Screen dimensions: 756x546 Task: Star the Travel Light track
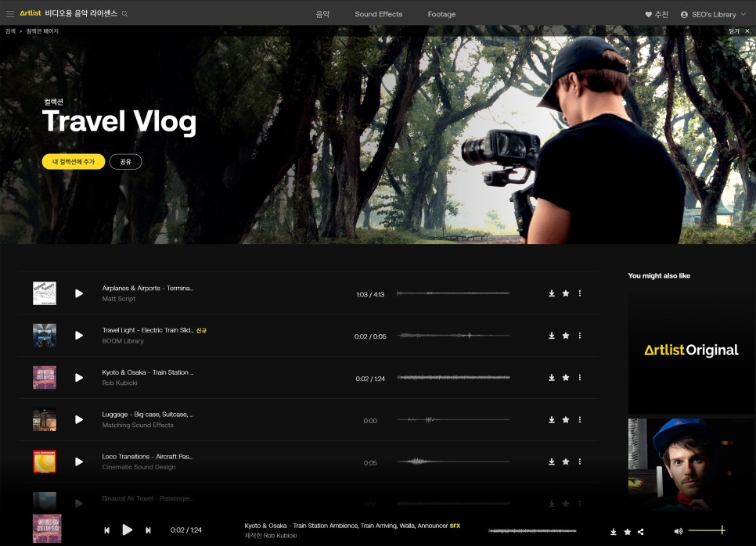(566, 336)
